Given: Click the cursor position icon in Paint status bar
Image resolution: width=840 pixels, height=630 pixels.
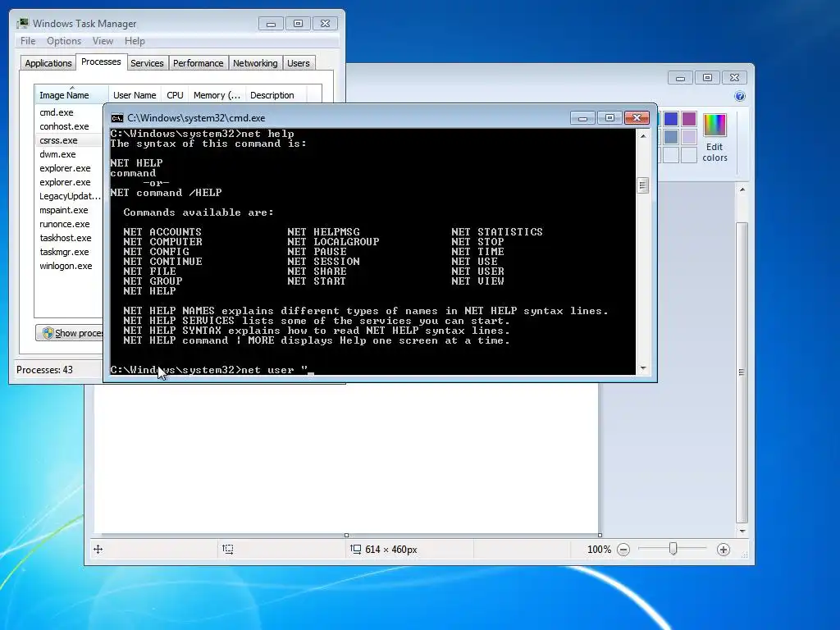Looking at the screenshot, I should 98,549.
